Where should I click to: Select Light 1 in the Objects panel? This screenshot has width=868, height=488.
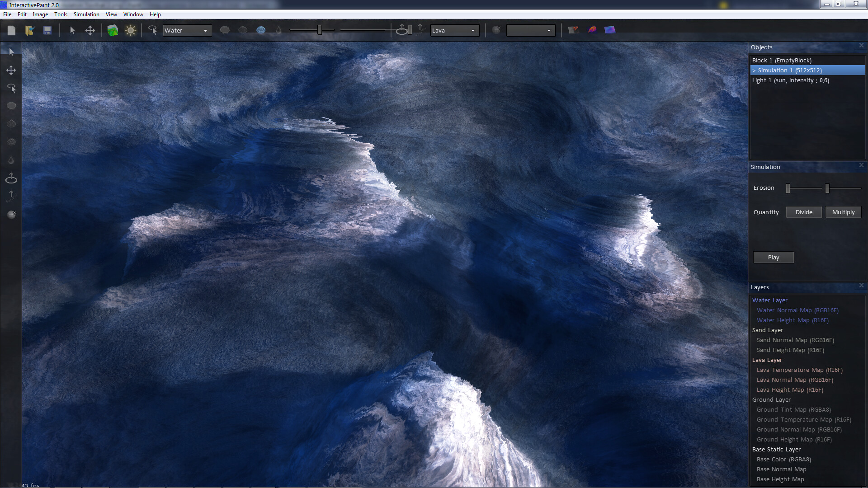[790, 80]
